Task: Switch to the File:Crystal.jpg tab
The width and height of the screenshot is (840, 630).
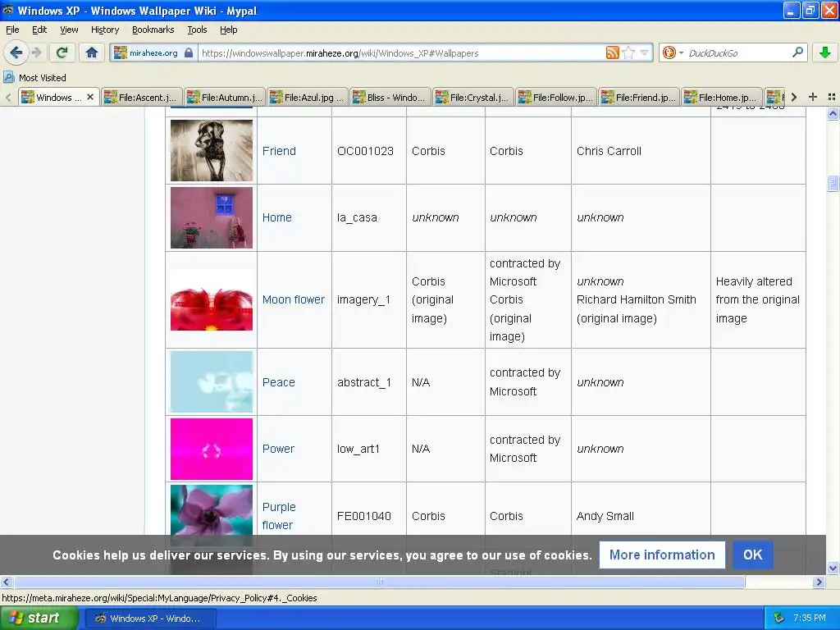Action: tap(473, 98)
